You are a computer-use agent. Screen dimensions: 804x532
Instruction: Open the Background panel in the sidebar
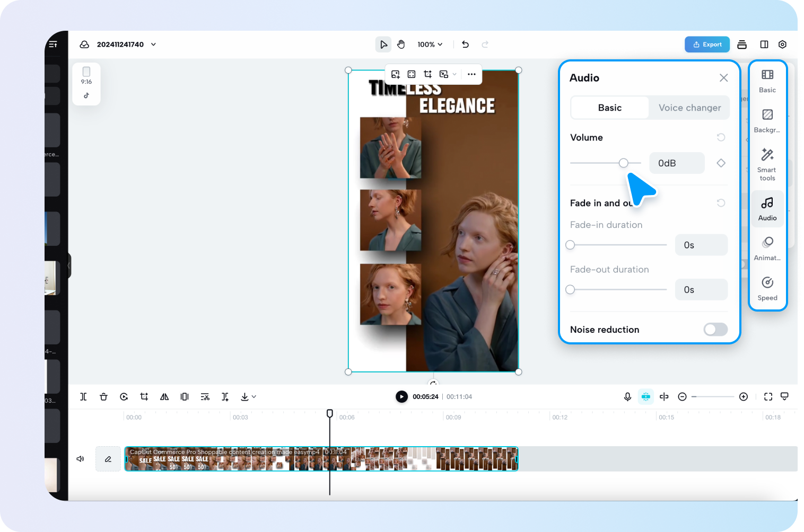tap(767, 120)
